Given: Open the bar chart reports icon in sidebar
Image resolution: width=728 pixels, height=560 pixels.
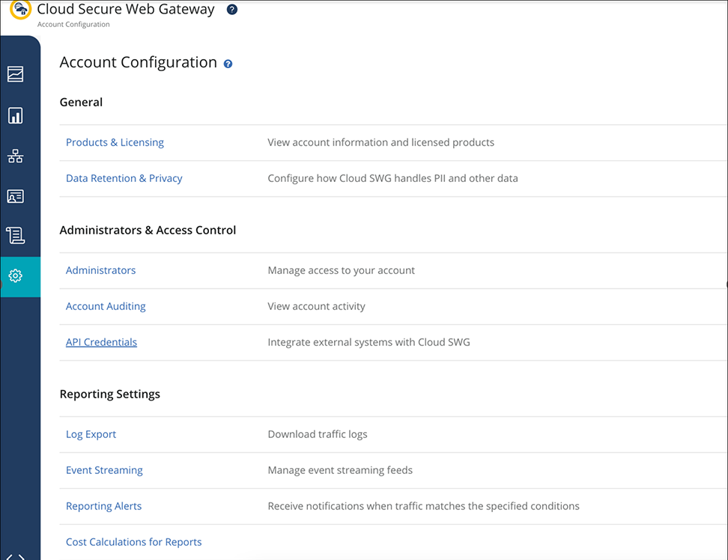Looking at the screenshot, I should click(15, 115).
